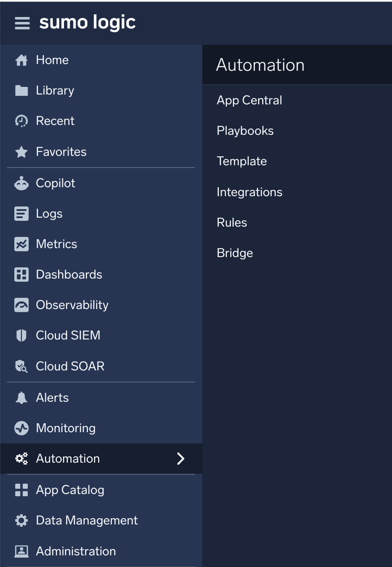The image size is (392, 567).
Task: Navigate to Bridge in the submenu
Action: coord(234,253)
